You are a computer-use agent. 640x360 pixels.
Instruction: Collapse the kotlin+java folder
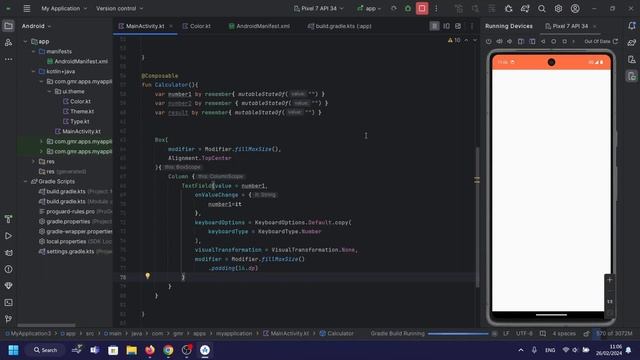pos(33,71)
